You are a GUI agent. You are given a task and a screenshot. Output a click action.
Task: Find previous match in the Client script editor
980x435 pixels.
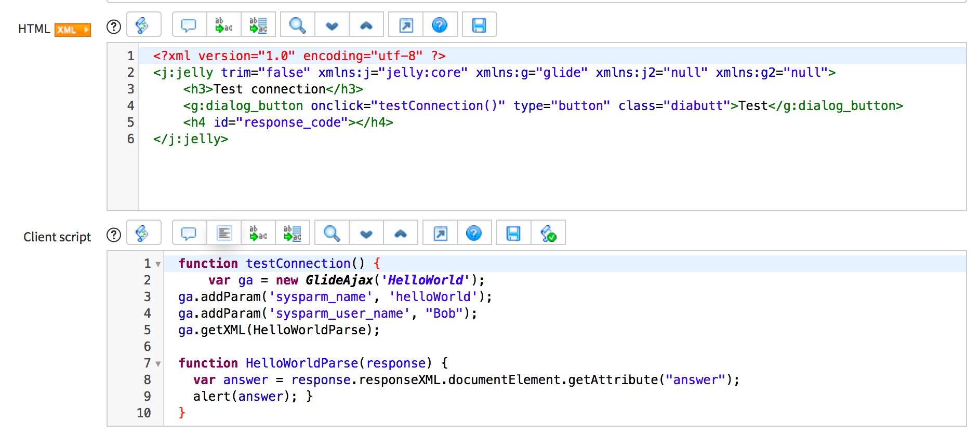[401, 233]
